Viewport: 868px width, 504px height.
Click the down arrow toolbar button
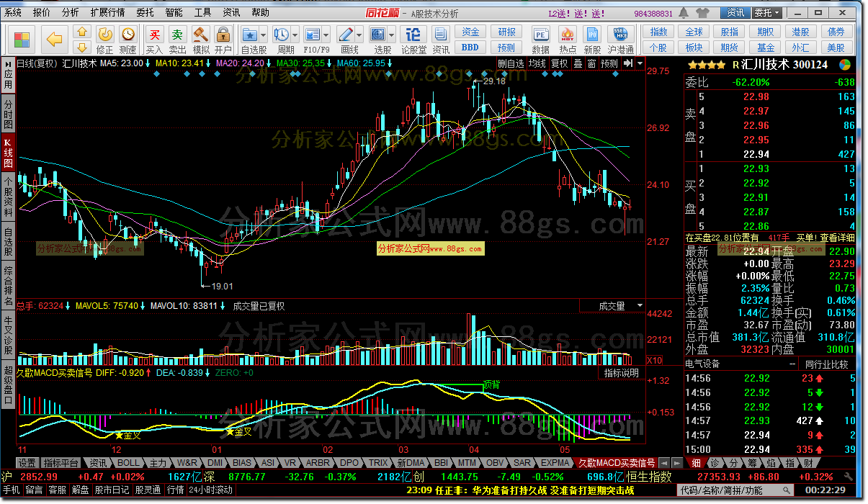[x=82, y=47]
